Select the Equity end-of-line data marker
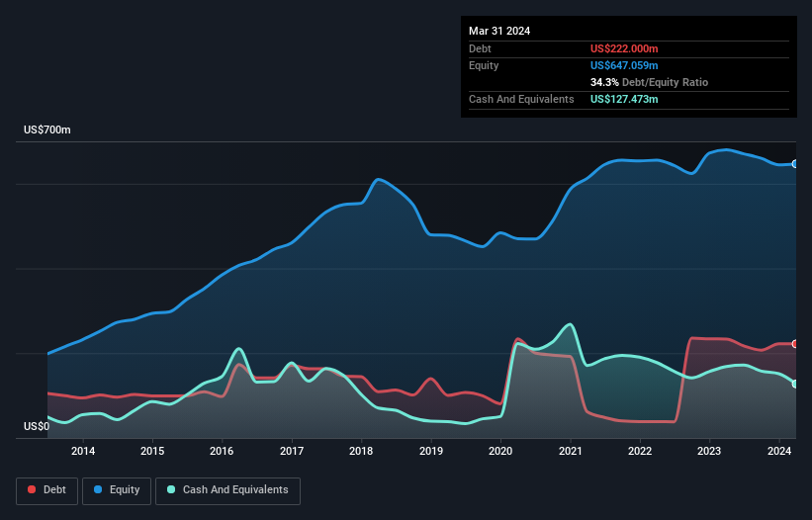The image size is (812, 520). pyautogui.click(x=795, y=164)
